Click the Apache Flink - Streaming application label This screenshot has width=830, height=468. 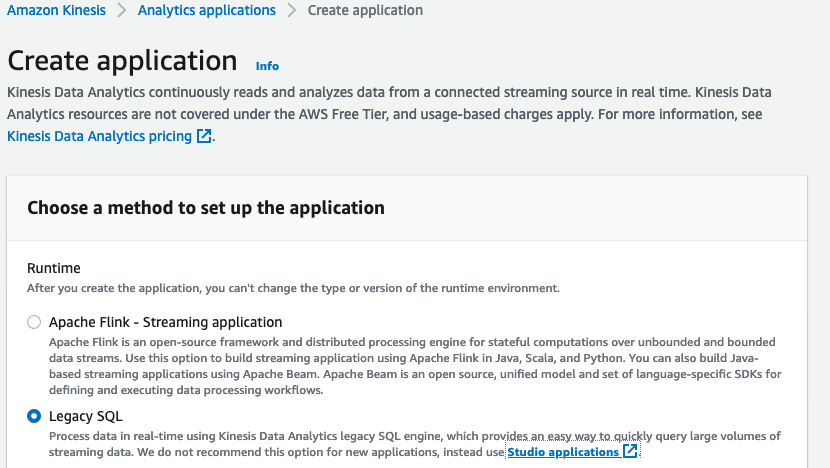165,322
